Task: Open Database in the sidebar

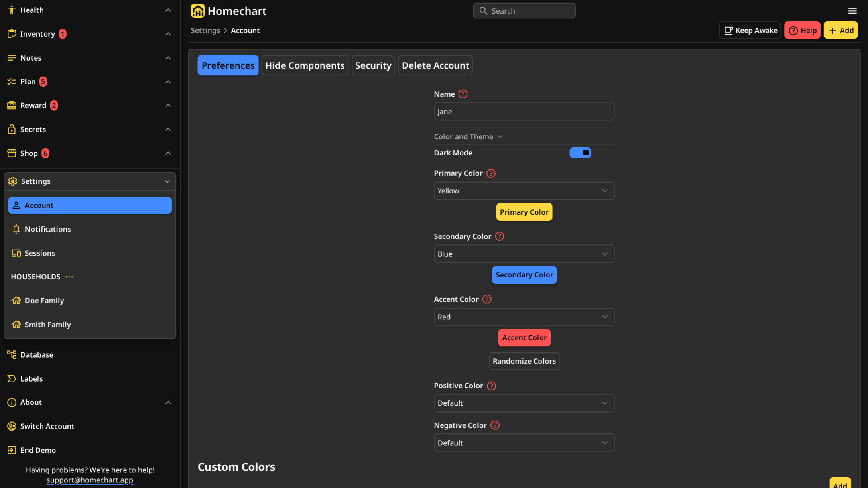Action: pos(90,355)
